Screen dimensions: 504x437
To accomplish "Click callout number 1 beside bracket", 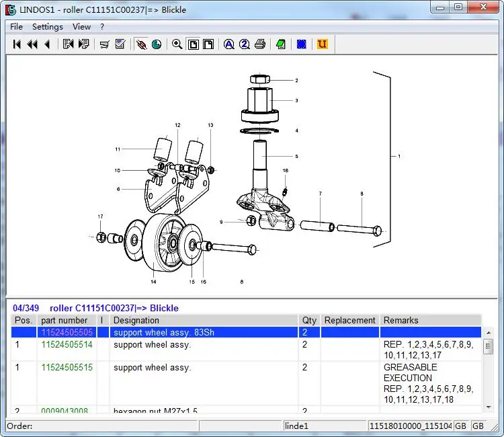I will (399, 156).
